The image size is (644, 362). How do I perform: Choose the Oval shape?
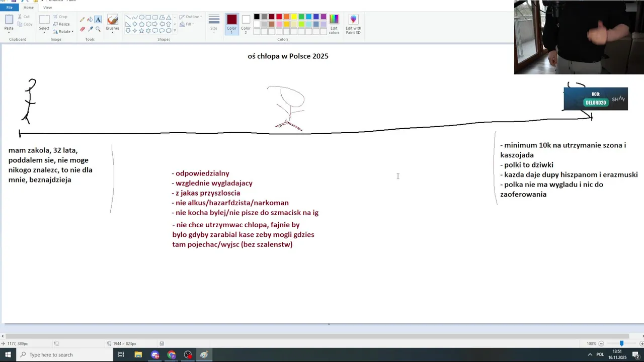click(x=141, y=17)
